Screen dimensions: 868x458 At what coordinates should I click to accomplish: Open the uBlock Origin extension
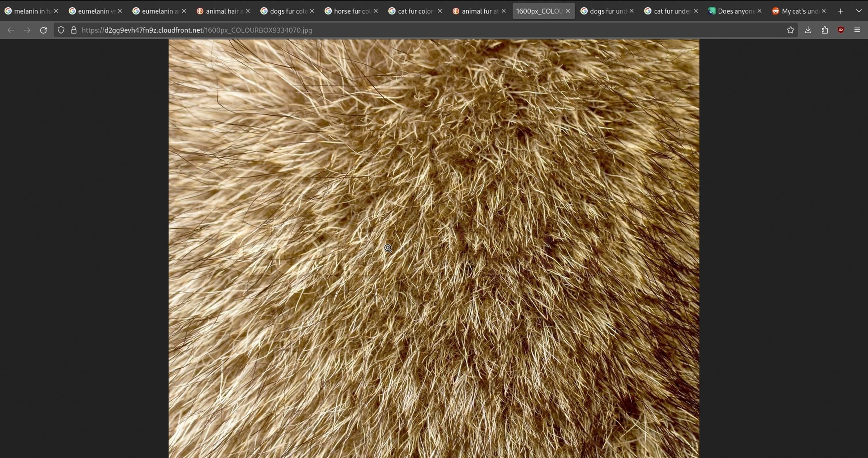pyautogui.click(x=841, y=30)
